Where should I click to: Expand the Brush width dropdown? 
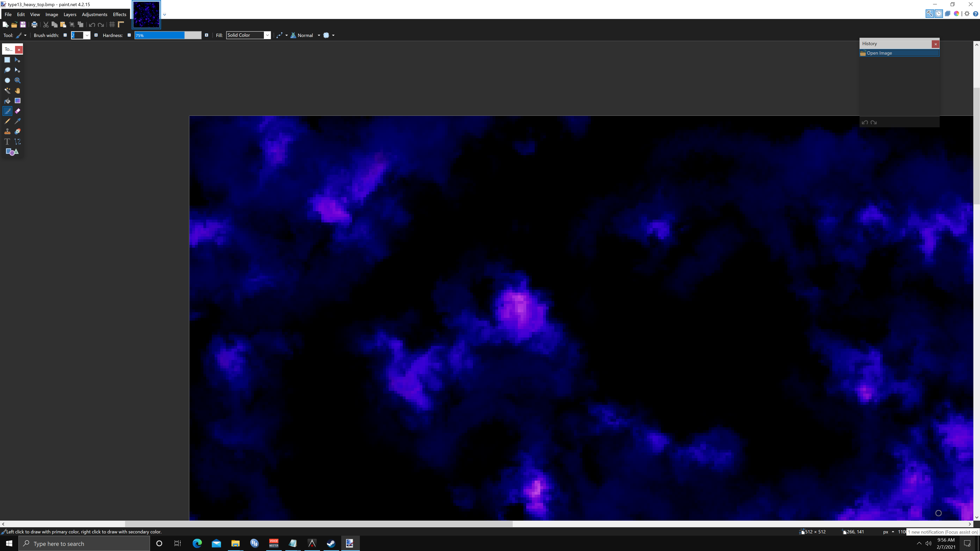click(87, 35)
